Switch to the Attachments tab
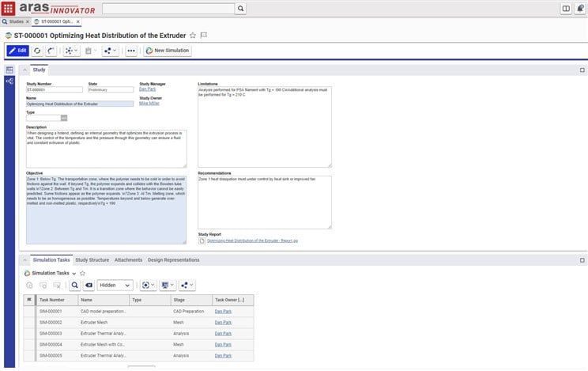 pos(128,259)
